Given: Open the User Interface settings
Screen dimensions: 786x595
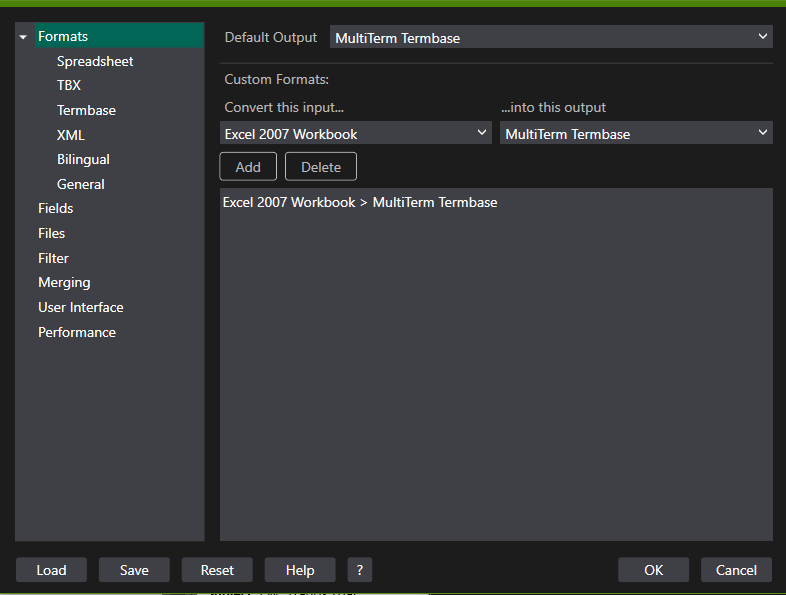Looking at the screenshot, I should pos(81,307).
